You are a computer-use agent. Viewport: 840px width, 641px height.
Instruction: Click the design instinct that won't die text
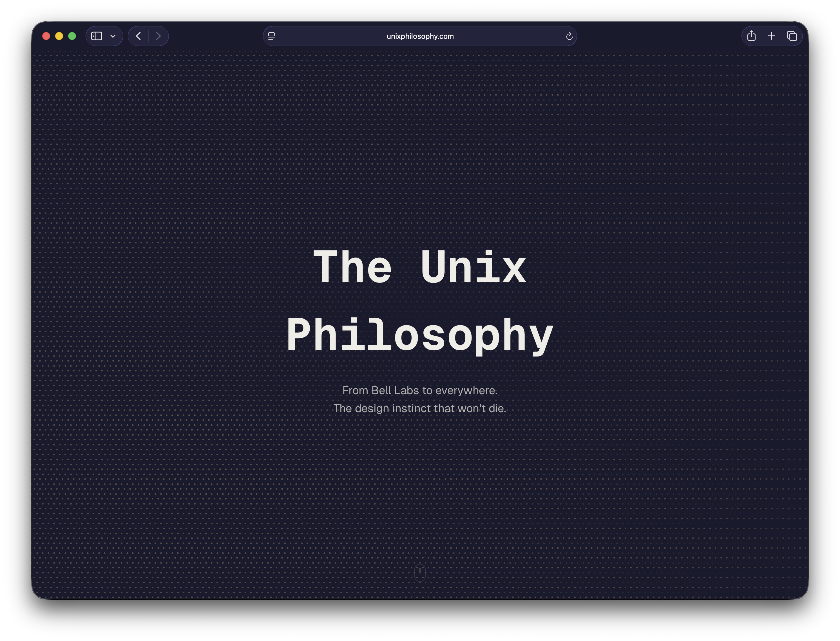(420, 408)
